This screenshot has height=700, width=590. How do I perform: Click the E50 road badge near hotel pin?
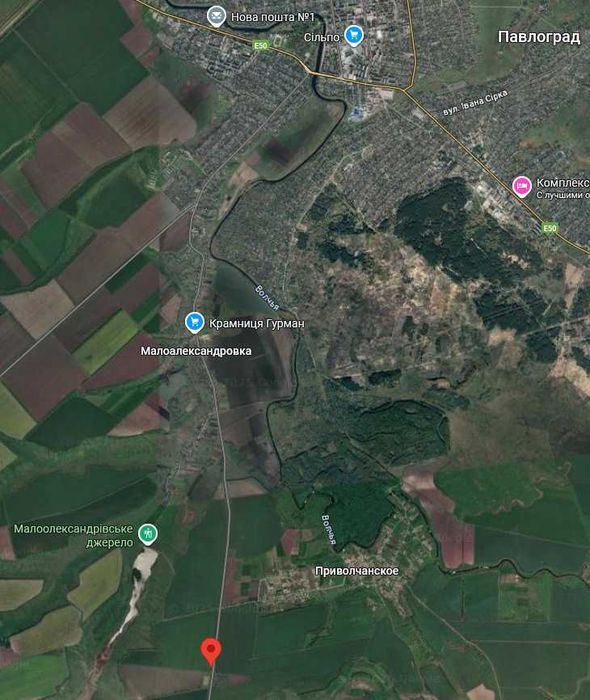550,228
